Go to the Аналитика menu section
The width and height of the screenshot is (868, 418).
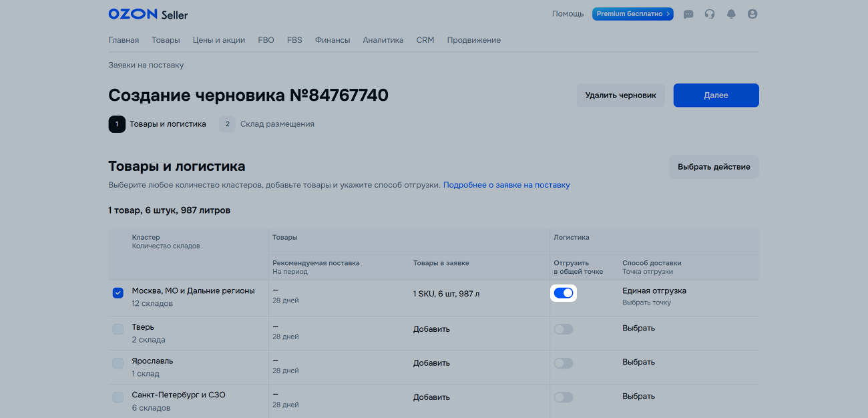(x=383, y=40)
